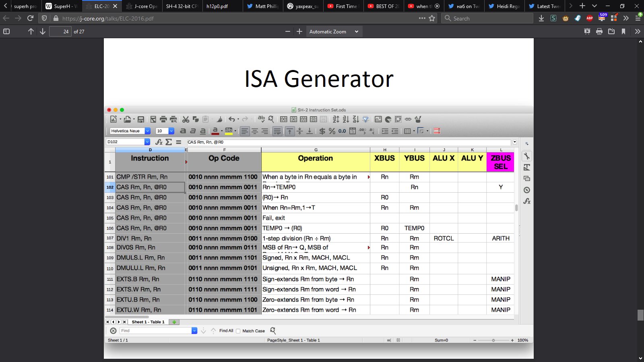Viewport: 644px width, 362px height.
Task: Open Firefox downloads panel
Action: pos(541,19)
